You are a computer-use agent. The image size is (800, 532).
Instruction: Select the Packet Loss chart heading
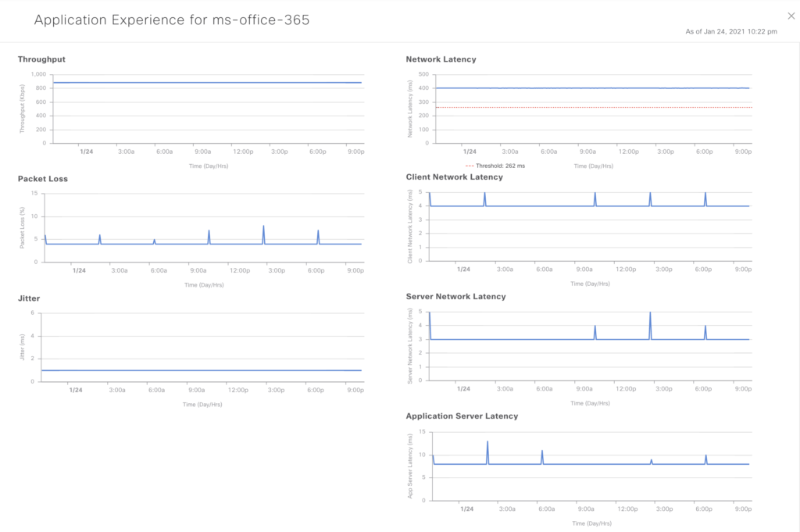tap(43, 179)
